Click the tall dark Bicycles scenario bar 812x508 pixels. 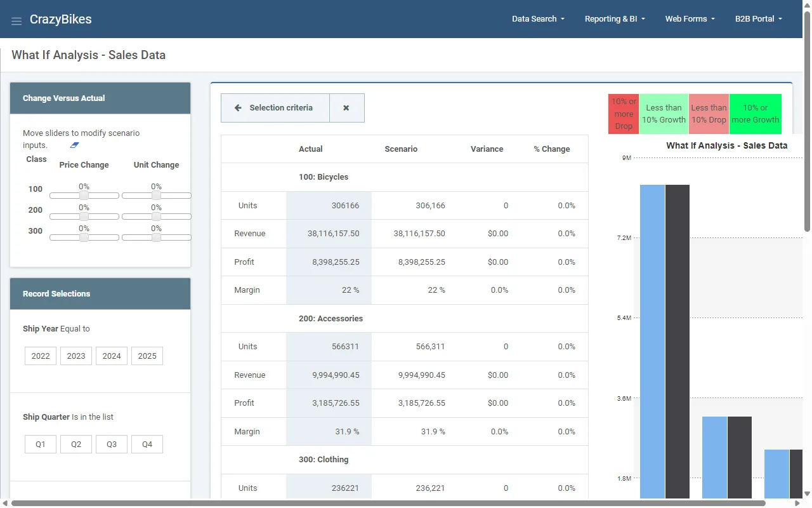point(677,342)
